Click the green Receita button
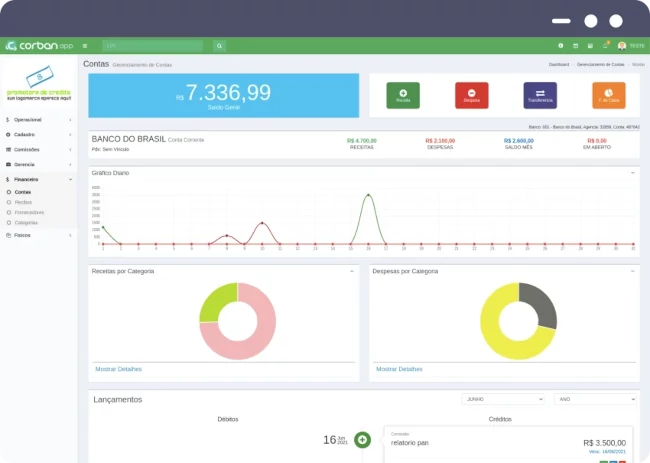The width and height of the screenshot is (650, 463). (x=403, y=95)
